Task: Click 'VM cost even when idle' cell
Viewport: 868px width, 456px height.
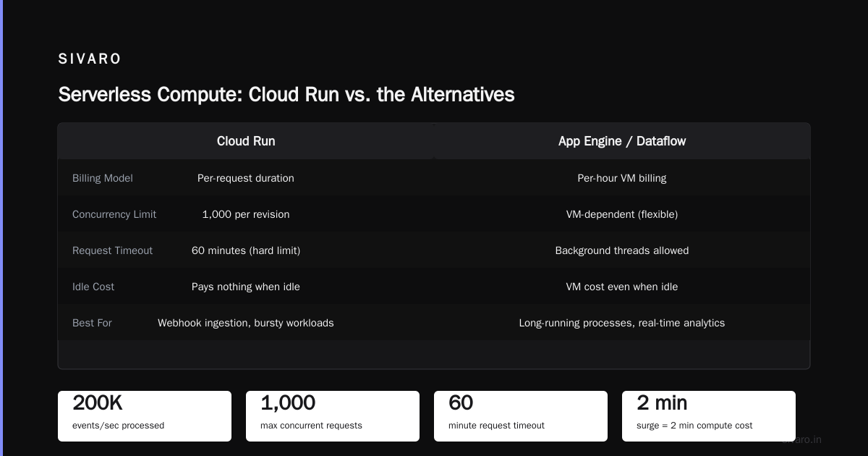Action: click(622, 287)
